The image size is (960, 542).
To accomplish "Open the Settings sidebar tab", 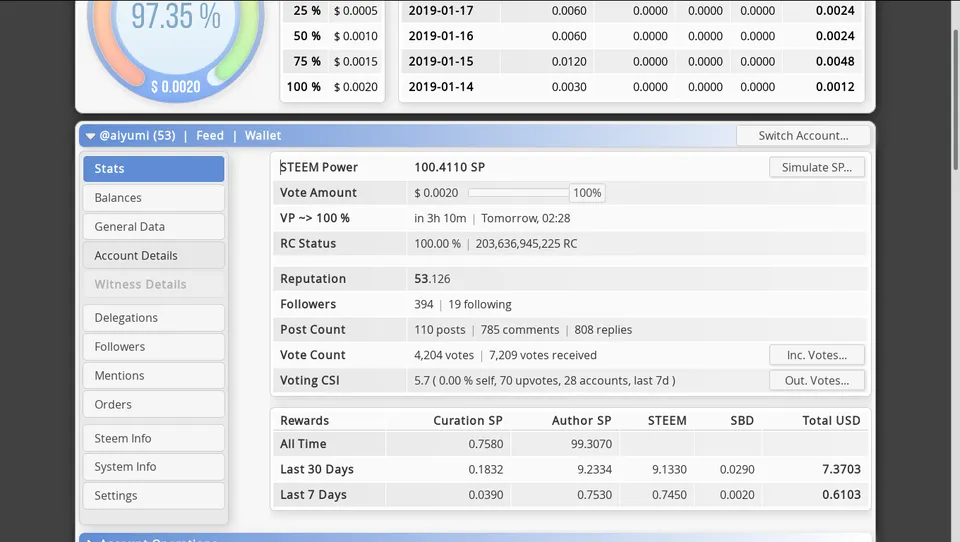I will tap(154, 495).
